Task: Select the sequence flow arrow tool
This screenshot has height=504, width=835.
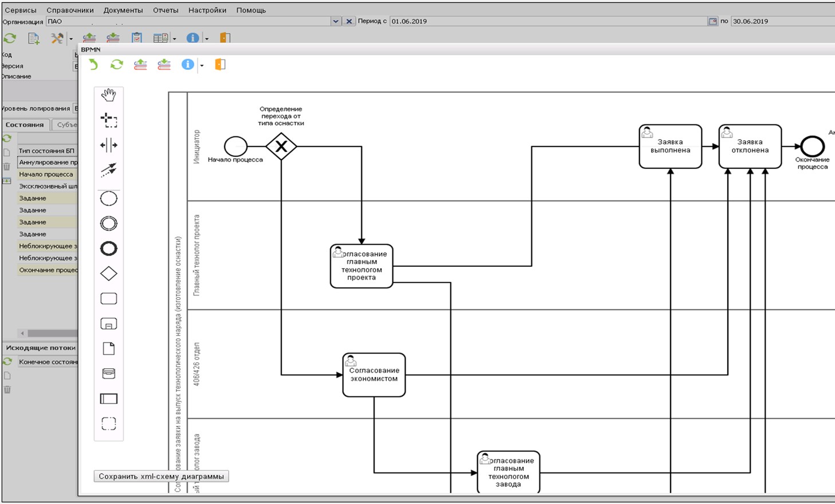Action: 108,170
